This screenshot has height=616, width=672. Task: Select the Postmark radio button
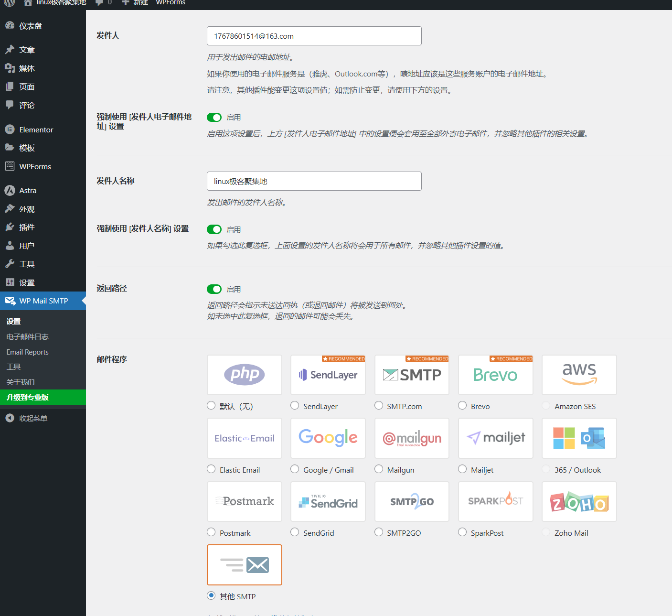[x=211, y=532]
